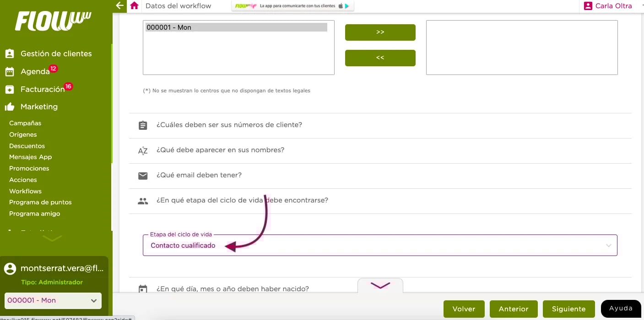Click the Agenda notification badge 12
The image size is (644, 320).
pyautogui.click(x=54, y=69)
